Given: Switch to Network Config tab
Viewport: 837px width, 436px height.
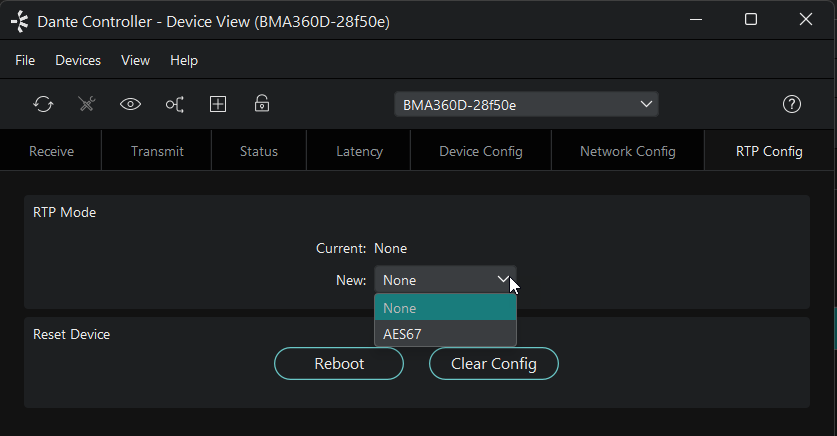Looking at the screenshot, I should (x=628, y=151).
